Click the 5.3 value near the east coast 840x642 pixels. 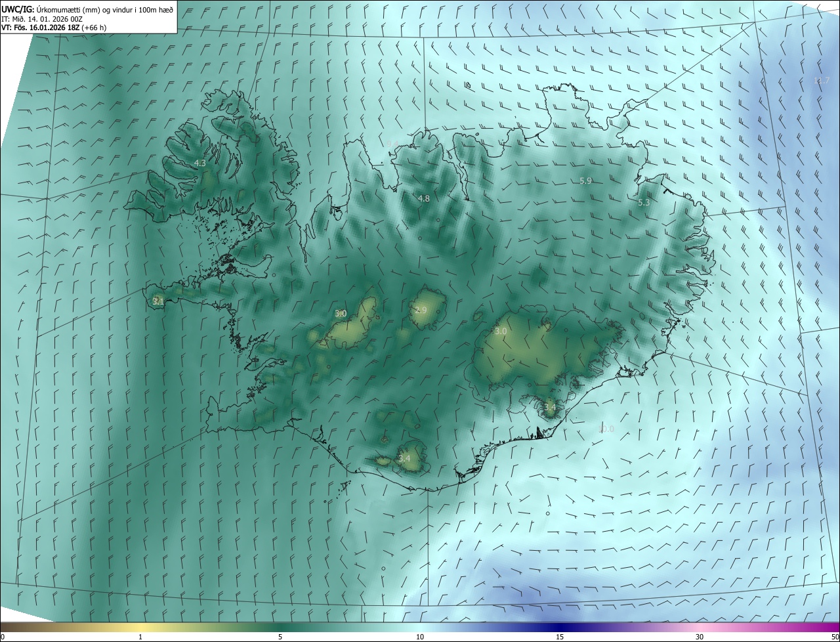coord(644,203)
